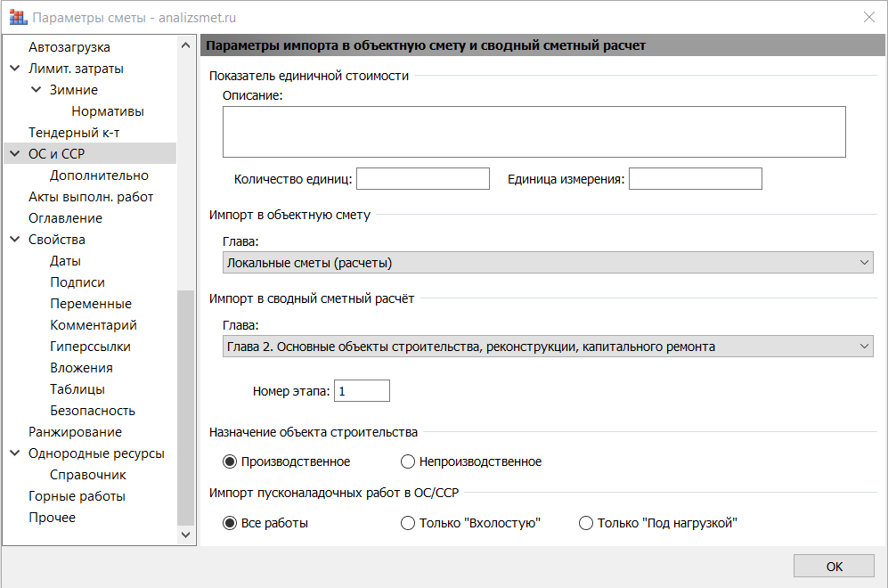This screenshot has width=888, height=588.
Task: Click the application icon in title bar
Action: (18, 18)
